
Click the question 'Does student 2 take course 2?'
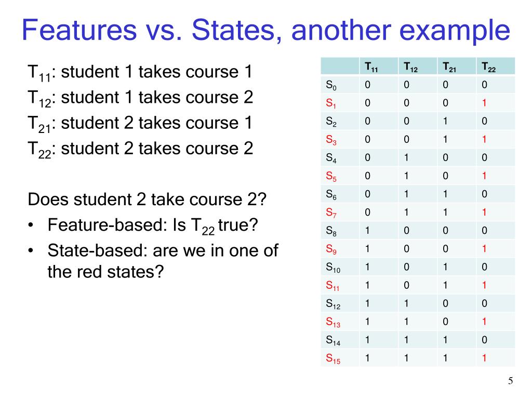coord(147,199)
